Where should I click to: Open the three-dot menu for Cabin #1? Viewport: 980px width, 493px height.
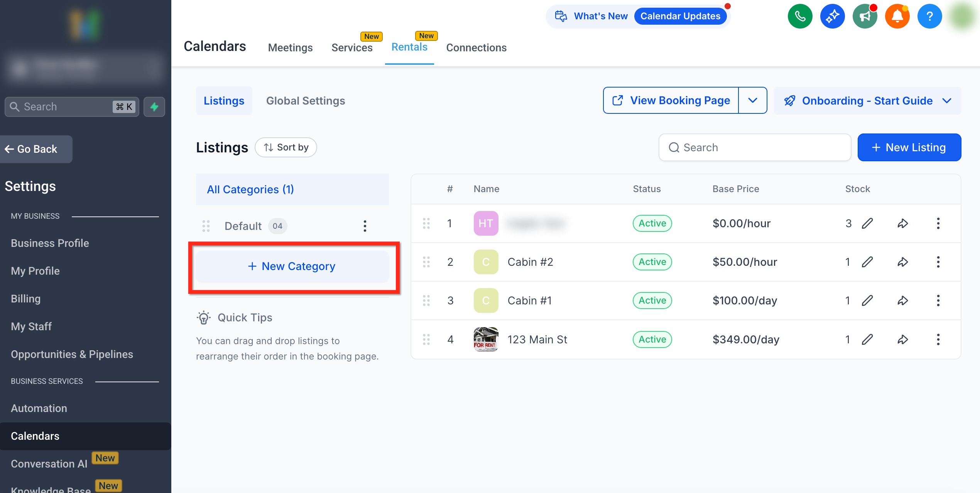tap(938, 301)
